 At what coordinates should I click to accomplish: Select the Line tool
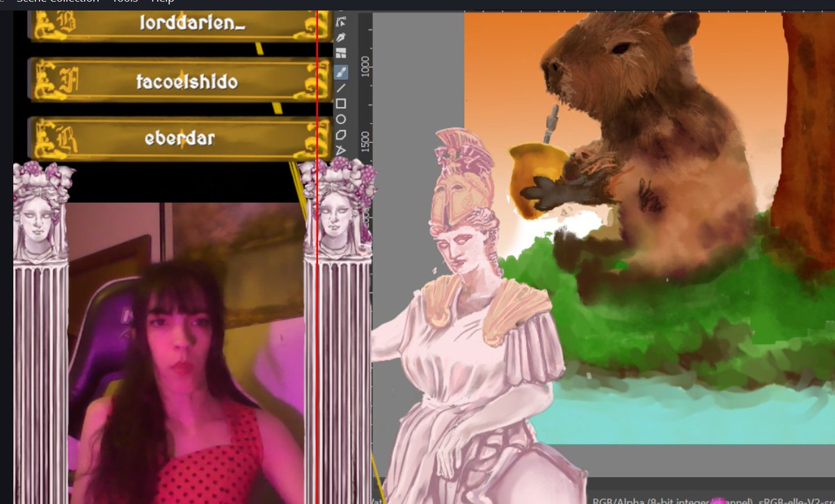point(341,88)
